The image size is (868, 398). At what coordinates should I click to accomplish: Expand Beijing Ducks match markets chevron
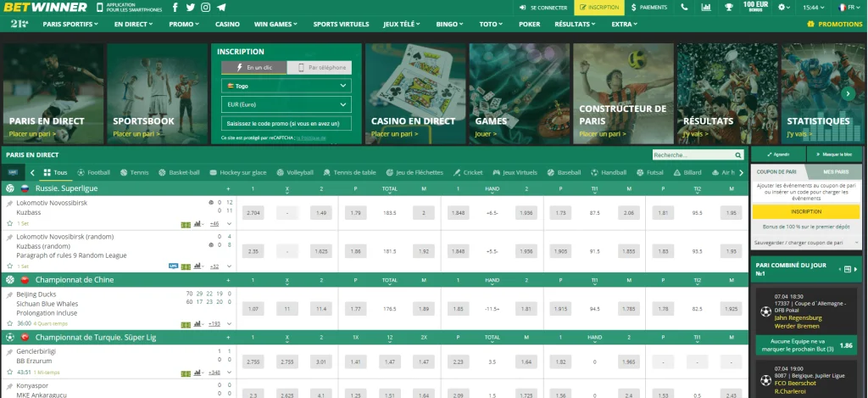229,323
